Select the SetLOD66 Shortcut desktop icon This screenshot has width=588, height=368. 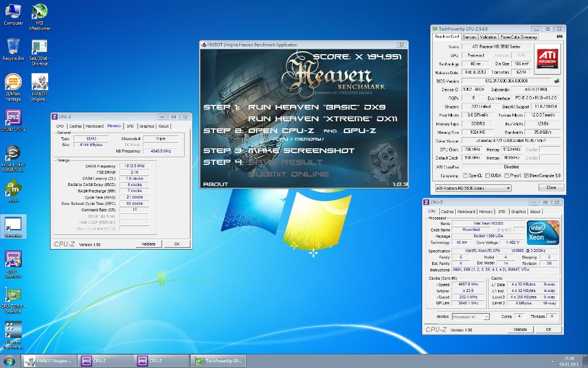pyautogui.click(x=40, y=52)
